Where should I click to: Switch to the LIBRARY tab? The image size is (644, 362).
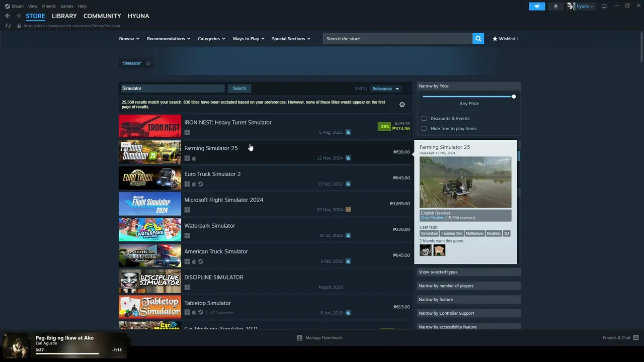click(64, 16)
